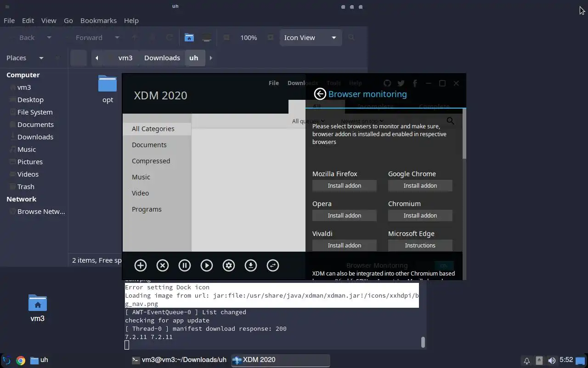Open File menu in file manager
Viewport: 588px width, 368px height.
[x=9, y=21]
